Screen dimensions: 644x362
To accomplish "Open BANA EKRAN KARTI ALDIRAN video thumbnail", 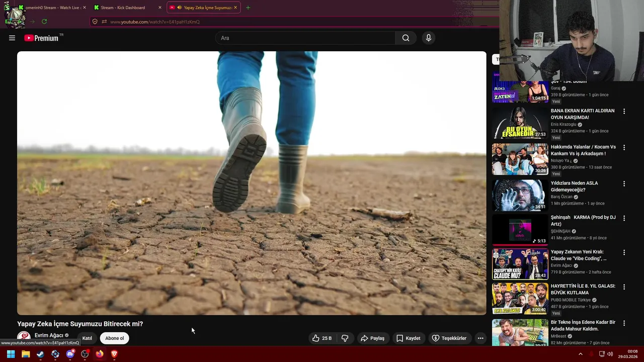I will coord(520,123).
